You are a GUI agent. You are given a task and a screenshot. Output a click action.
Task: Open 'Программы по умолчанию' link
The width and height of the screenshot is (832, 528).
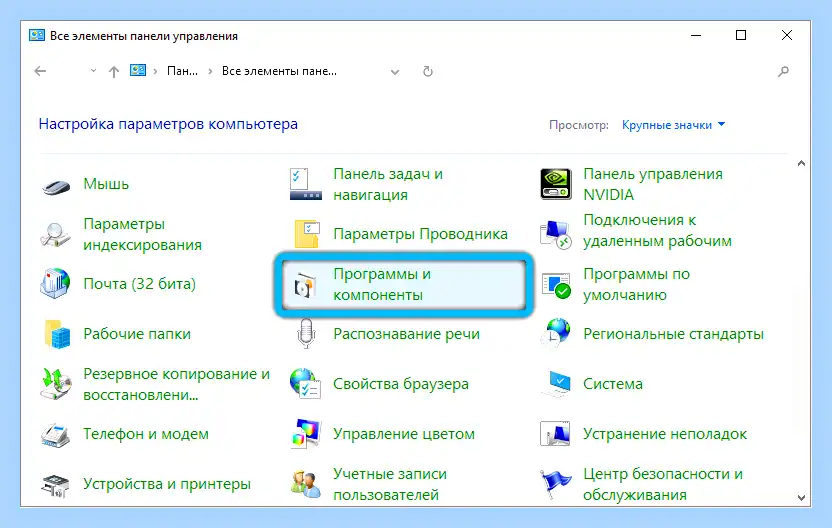pyautogui.click(x=636, y=284)
